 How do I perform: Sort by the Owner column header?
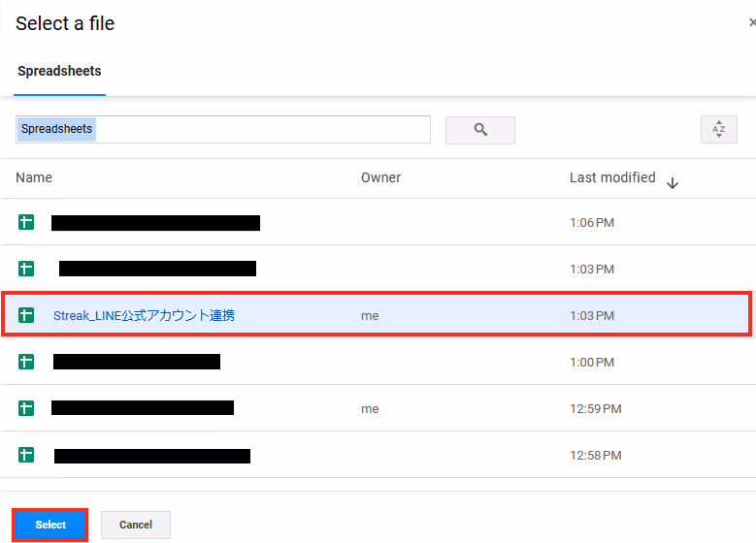pos(380,177)
